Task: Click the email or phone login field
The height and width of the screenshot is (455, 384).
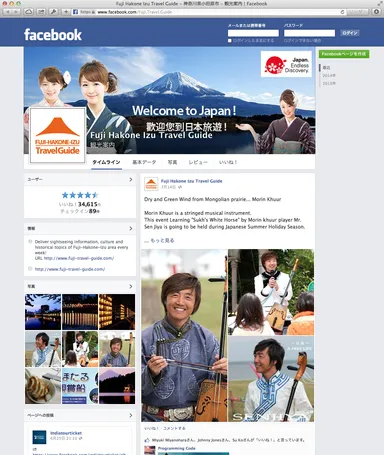Action: pyautogui.click(x=253, y=33)
